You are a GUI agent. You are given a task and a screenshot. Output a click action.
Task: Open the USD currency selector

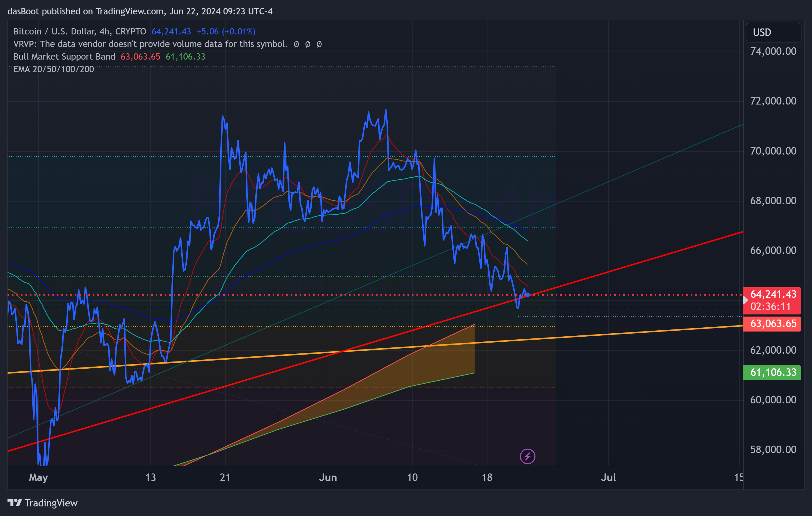pos(773,32)
